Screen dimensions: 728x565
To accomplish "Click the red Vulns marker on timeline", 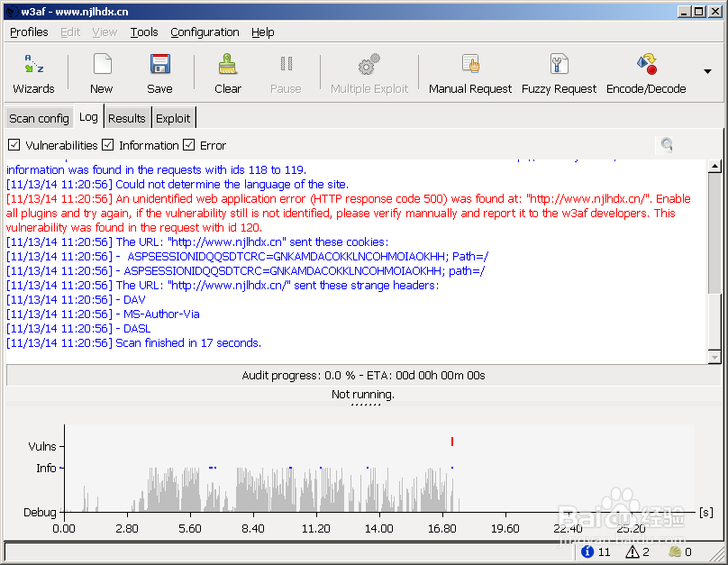I will (452, 442).
